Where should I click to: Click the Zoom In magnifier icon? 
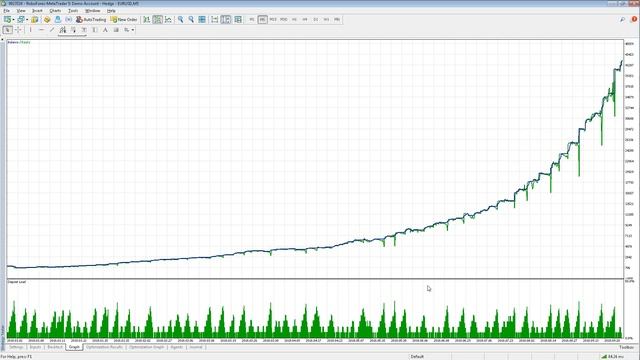click(180, 19)
